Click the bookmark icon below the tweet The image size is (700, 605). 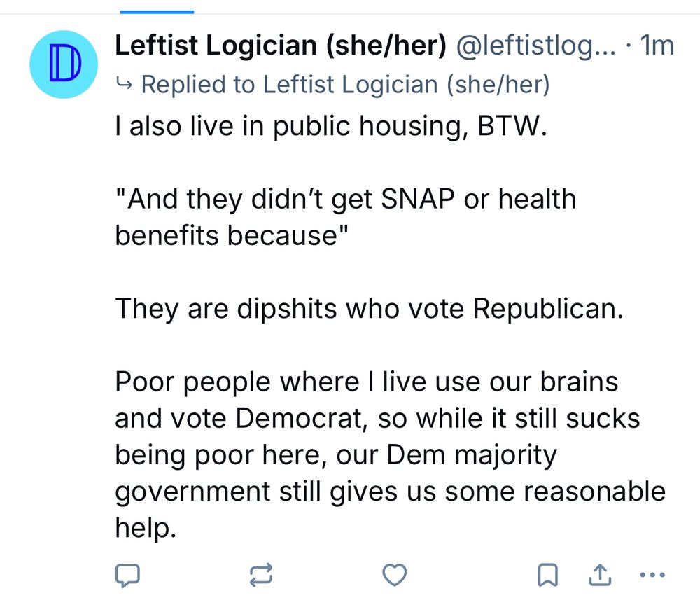click(x=549, y=576)
